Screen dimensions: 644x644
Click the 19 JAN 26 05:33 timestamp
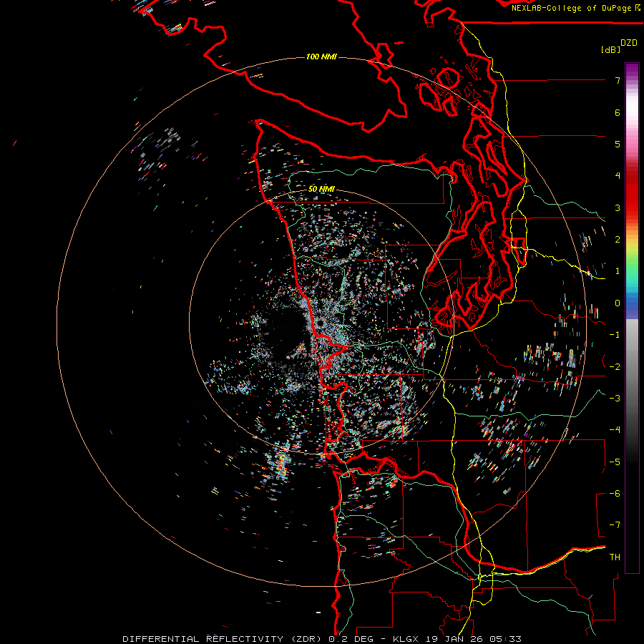472,639
